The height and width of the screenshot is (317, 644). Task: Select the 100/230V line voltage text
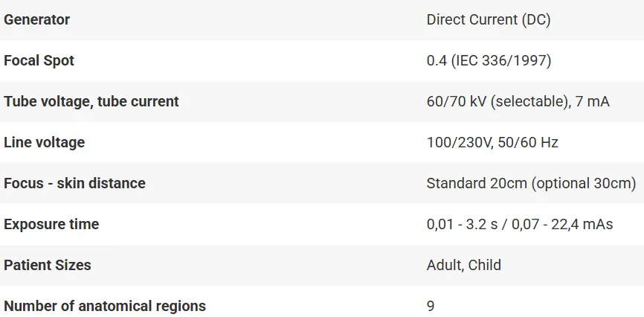[x=458, y=142]
